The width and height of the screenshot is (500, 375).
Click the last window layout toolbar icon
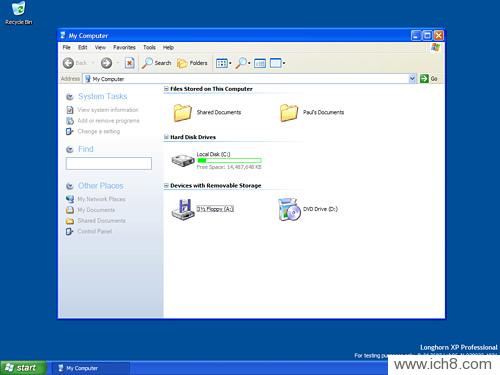pyautogui.click(x=276, y=63)
